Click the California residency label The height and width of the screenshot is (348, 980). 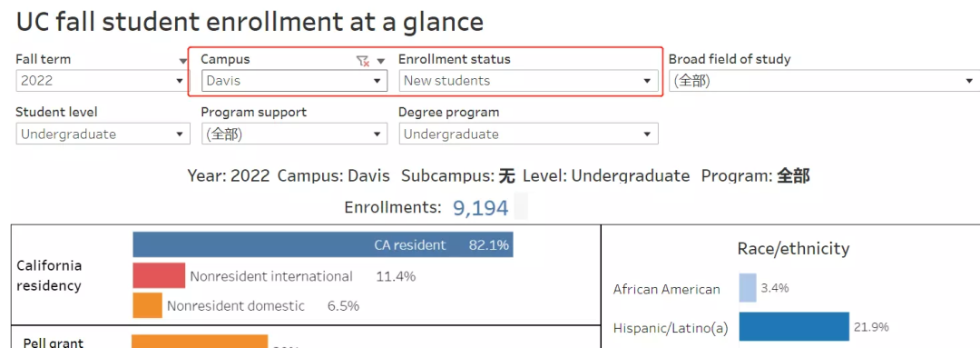point(49,275)
